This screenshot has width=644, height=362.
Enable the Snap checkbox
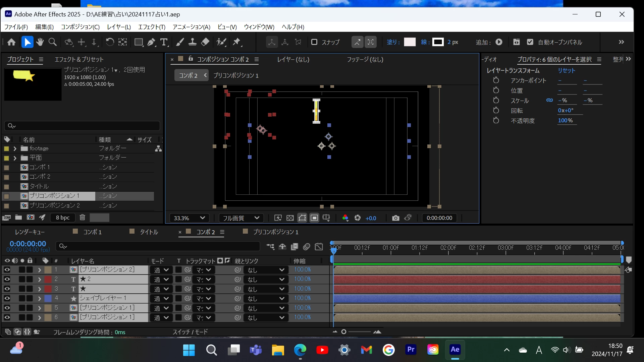click(x=314, y=42)
